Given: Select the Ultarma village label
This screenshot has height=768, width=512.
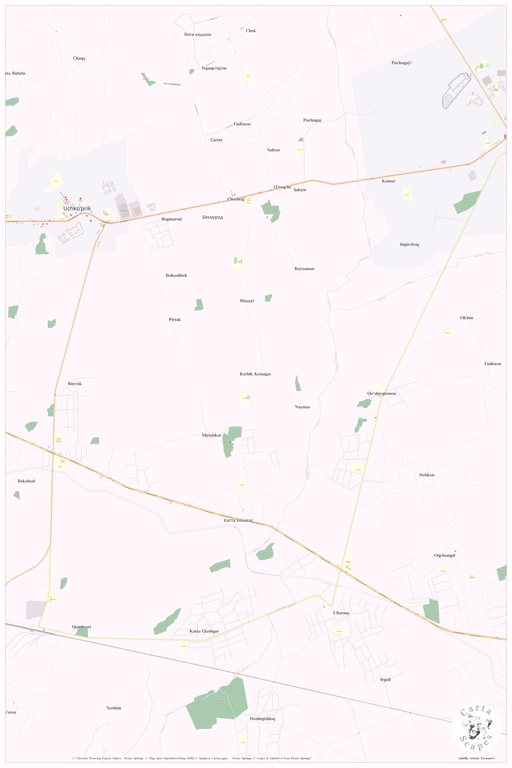Looking at the screenshot, I should pyautogui.click(x=341, y=613).
